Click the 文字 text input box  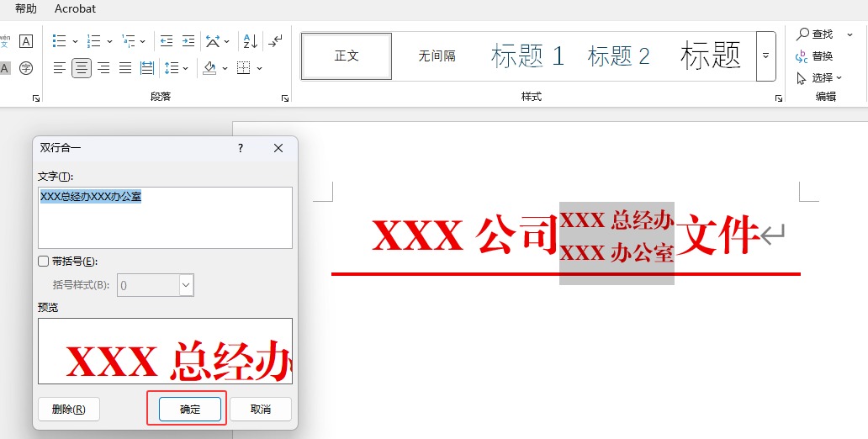click(x=165, y=218)
